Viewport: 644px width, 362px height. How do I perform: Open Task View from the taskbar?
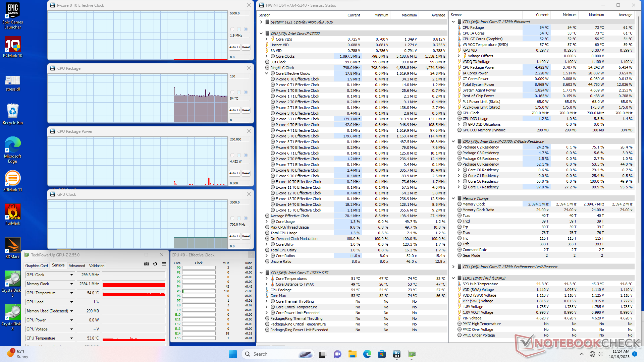322,354
